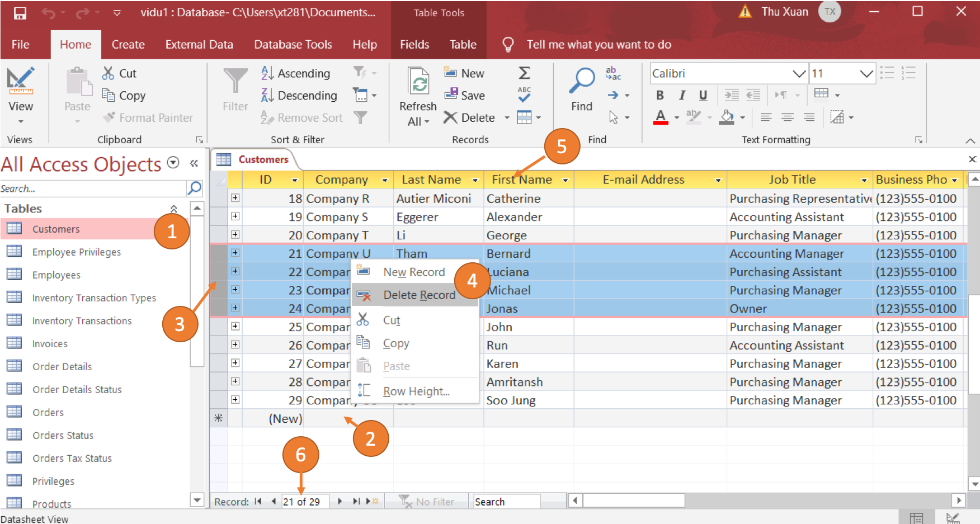Choose Row Height in context menu
The width and height of the screenshot is (980, 524).
click(414, 391)
